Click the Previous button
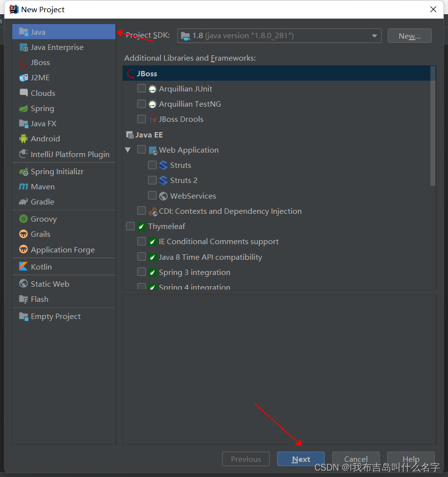448x477 pixels. point(246,459)
